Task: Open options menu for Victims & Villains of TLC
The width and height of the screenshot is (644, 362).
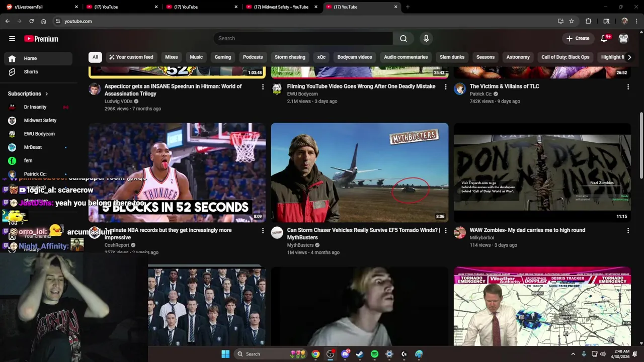Action: click(628, 87)
